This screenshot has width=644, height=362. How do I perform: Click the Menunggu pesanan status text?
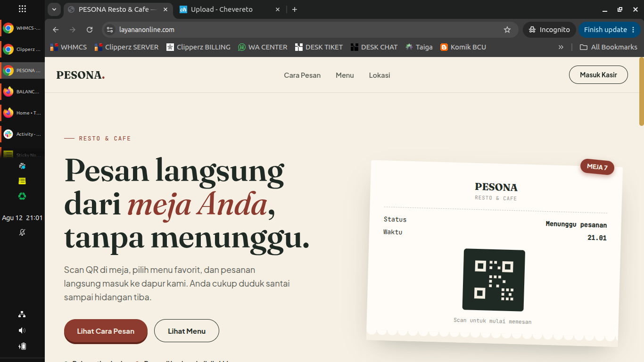coord(576,224)
